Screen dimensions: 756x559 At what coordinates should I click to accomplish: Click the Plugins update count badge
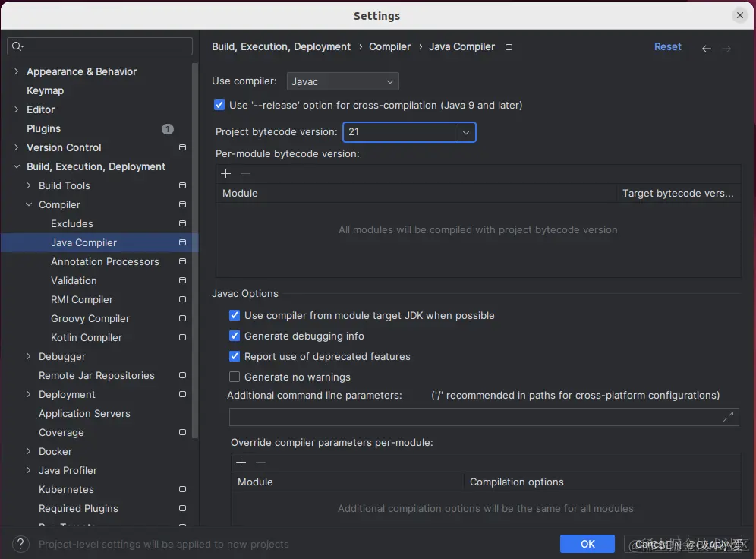tap(167, 129)
